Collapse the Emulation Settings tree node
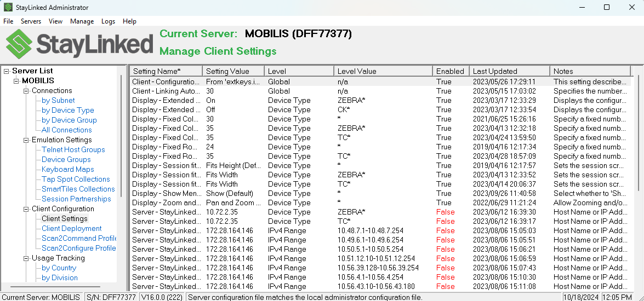The height and width of the screenshot is (301, 644). click(x=26, y=140)
